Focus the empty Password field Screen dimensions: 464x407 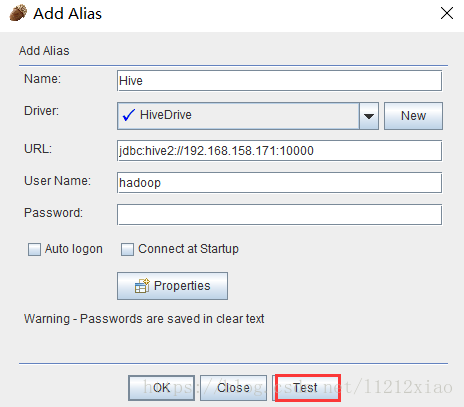pos(279,214)
